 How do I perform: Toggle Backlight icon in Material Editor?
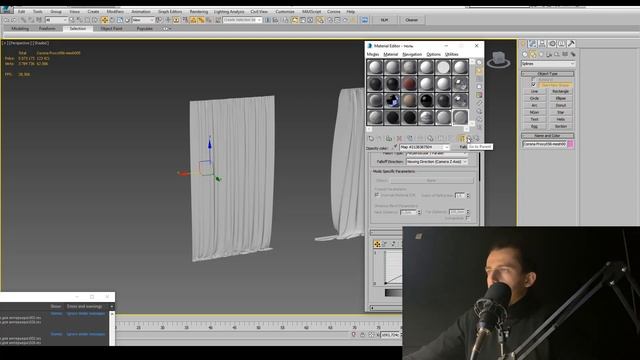pyautogui.click(x=479, y=71)
